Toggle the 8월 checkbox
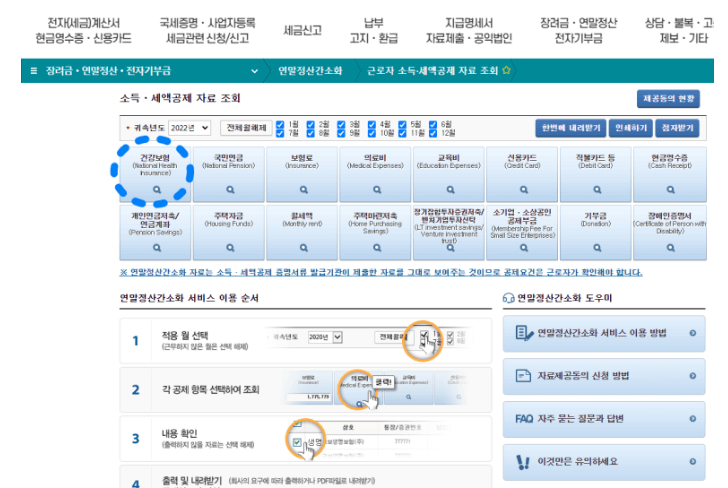Image resolution: width=728 pixels, height=488 pixels. pyautogui.click(x=311, y=133)
